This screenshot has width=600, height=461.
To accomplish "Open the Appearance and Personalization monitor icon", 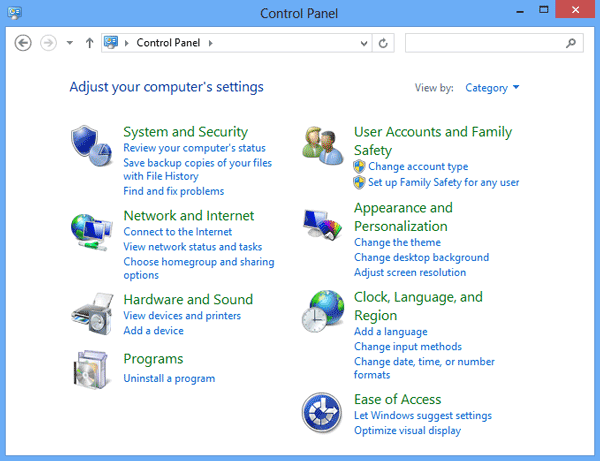I will (322, 224).
